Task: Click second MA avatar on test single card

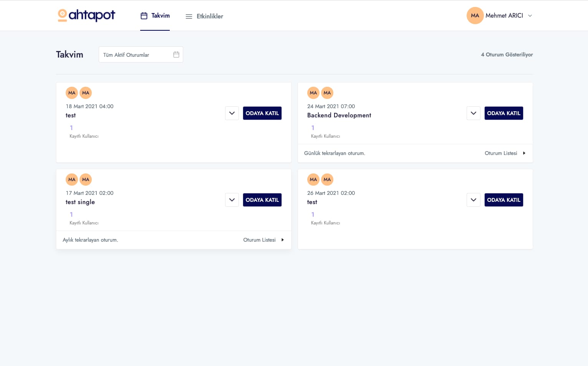Action: click(86, 180)
